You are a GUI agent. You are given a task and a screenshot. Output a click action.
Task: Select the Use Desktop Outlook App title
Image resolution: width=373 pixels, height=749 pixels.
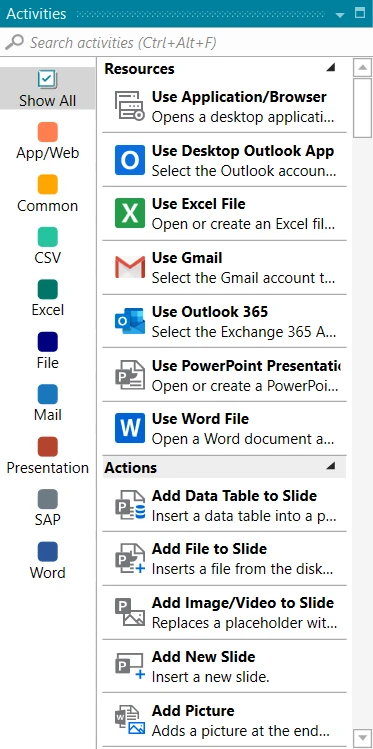243,151
